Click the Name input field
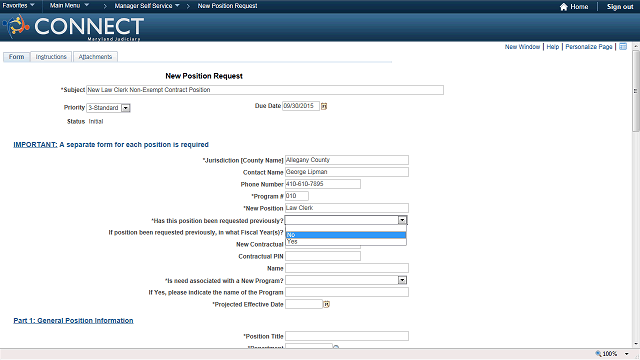 tap(347, 268)
